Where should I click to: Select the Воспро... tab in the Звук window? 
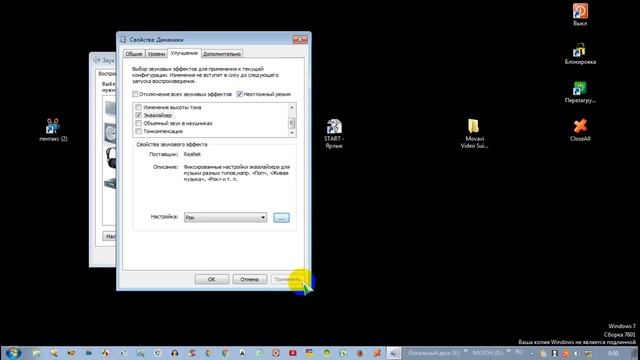[x=107, y=74]
